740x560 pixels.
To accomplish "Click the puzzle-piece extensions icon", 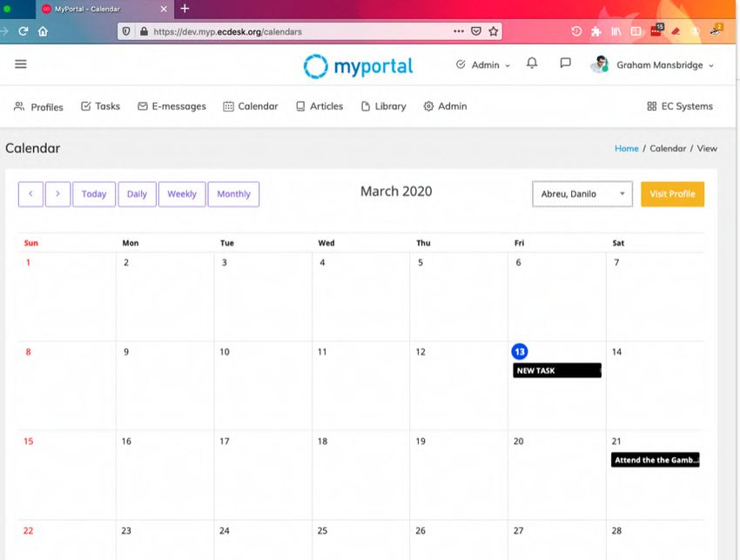I will 596,31.
